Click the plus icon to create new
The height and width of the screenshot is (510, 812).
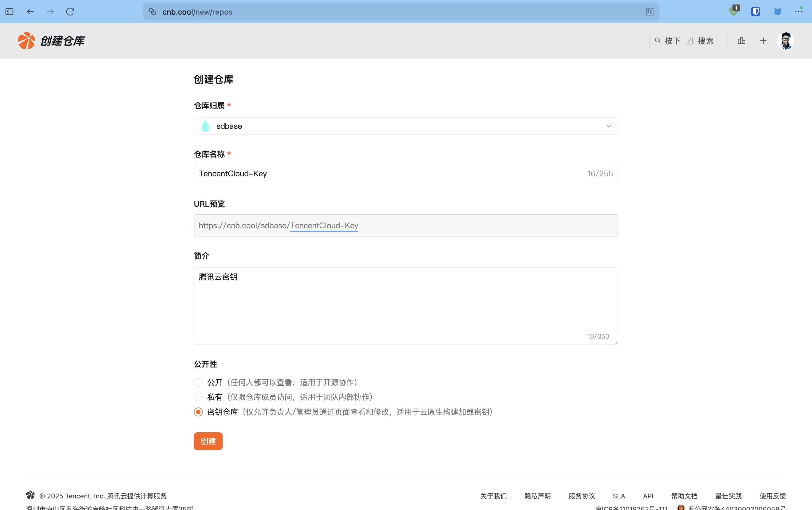763,41
